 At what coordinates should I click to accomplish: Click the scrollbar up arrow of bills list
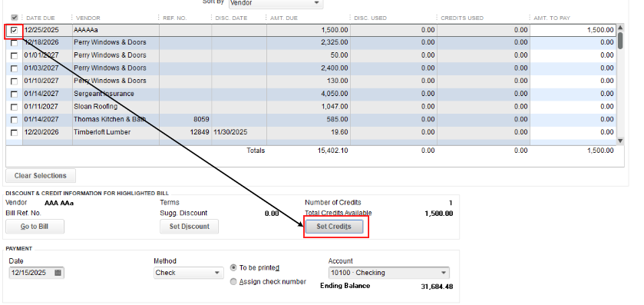[620, 28]
